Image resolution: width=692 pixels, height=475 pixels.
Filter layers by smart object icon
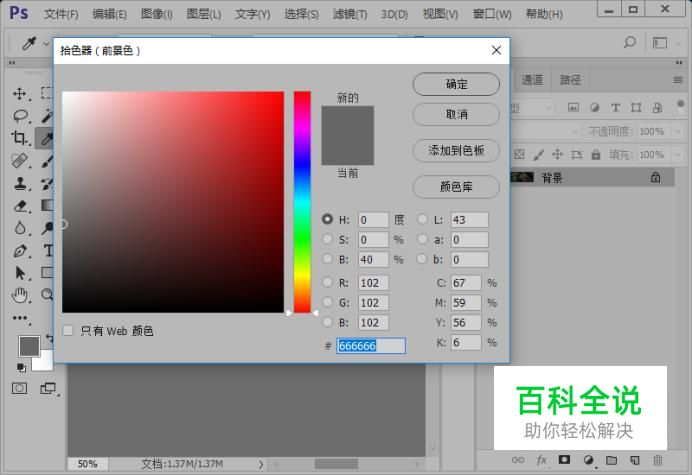[657, 107]
